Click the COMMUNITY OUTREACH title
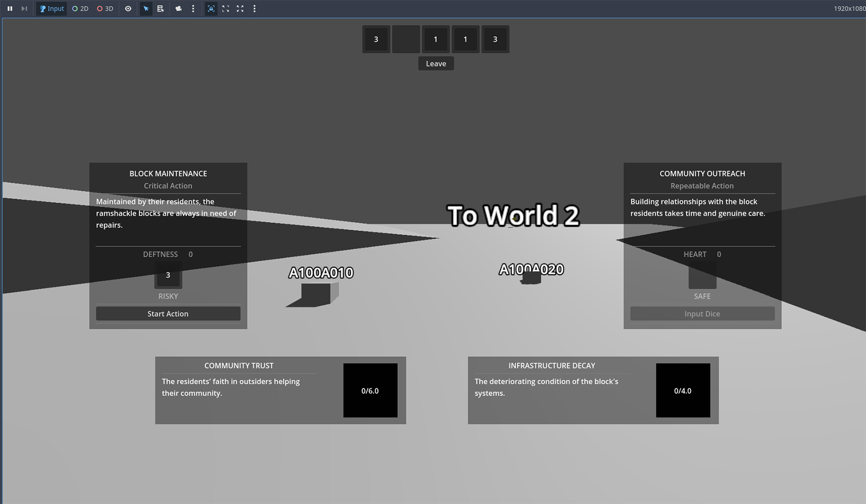Image resolution: width=866 pixels, height=504 pixels. (x=702, y=174)
